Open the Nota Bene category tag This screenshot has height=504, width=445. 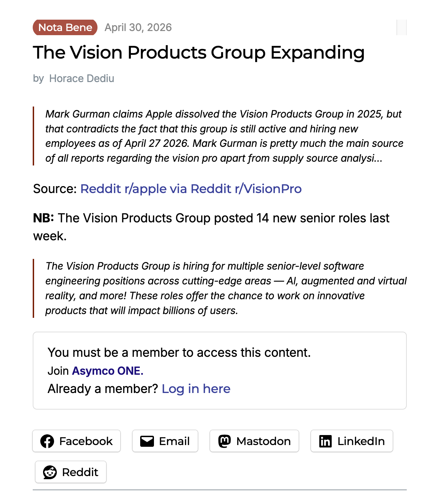(x=65, y=28)
